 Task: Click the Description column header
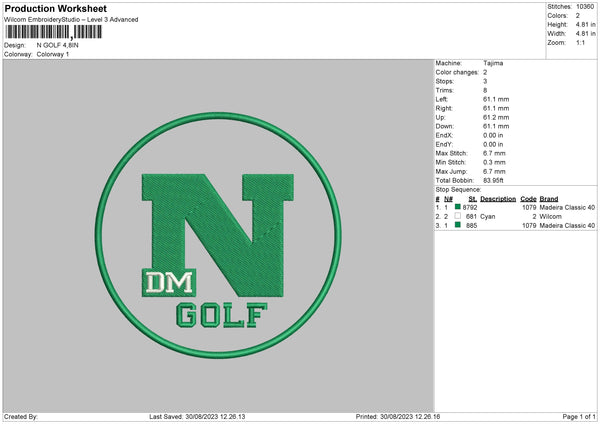coord(496,198)
